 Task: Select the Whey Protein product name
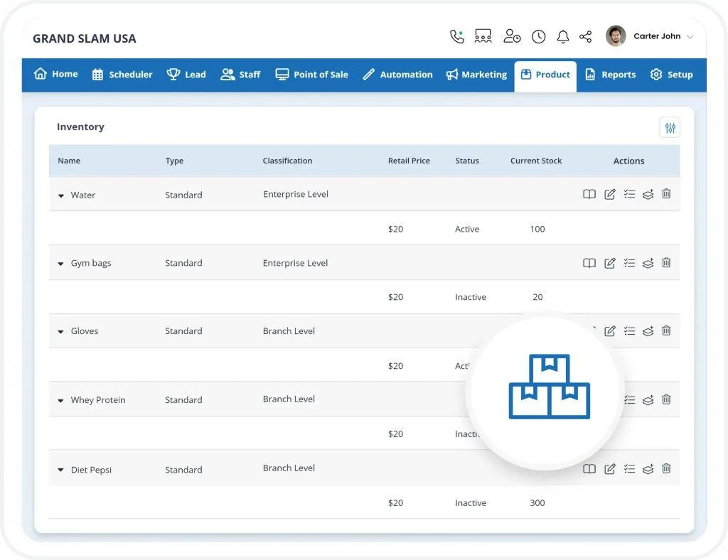point(98,400)
